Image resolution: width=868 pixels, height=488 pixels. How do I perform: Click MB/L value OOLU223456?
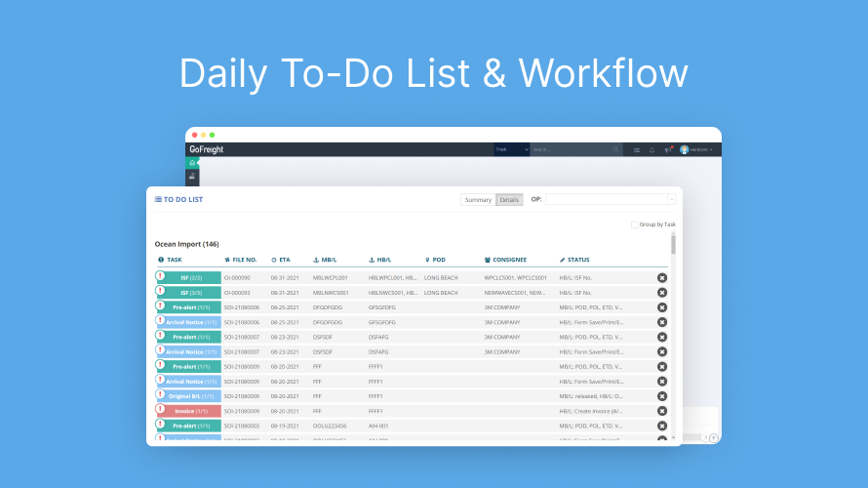[330, 426]
